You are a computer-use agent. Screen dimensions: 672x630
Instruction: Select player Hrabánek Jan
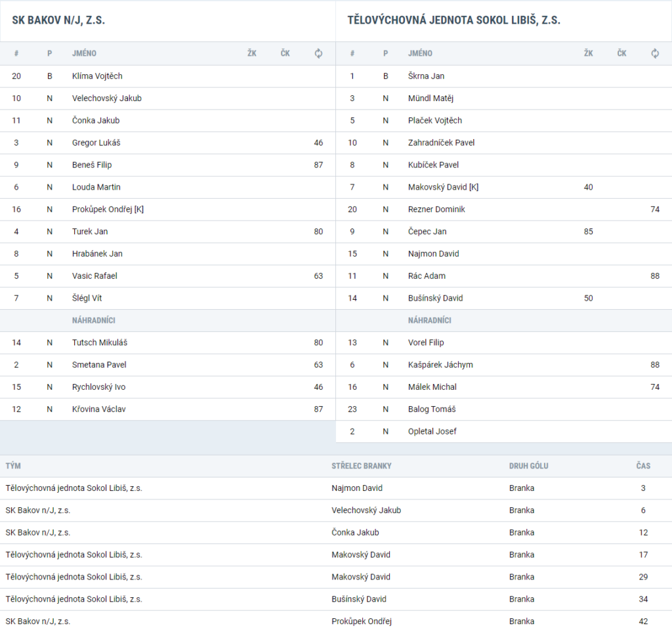97,254
